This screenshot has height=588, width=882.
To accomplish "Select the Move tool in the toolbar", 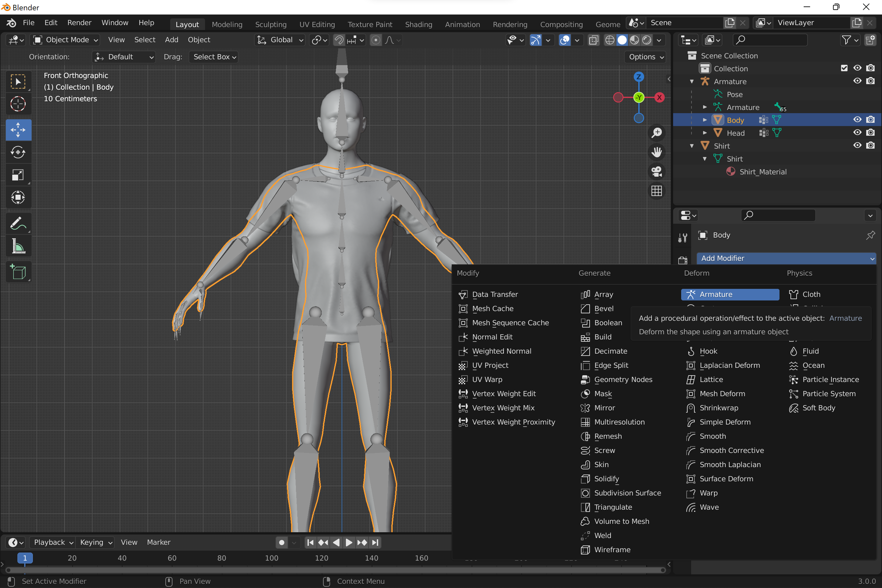I will (x=18, y=130).
